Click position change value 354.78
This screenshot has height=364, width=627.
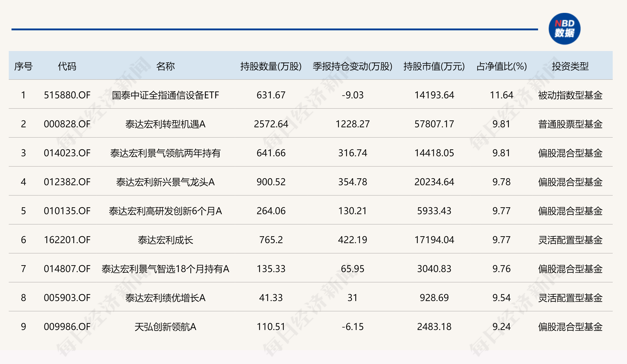(353, 182)
